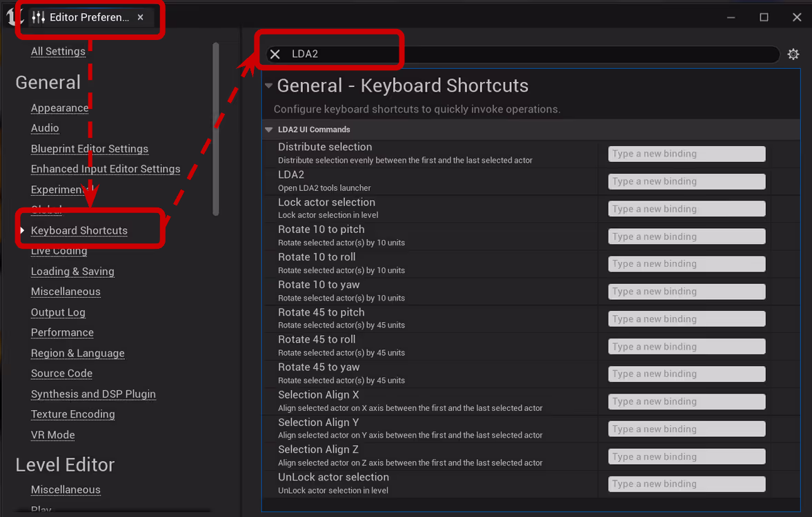The image size is (812, 517).
Task: Open Source Code settings
Action: 61,373
